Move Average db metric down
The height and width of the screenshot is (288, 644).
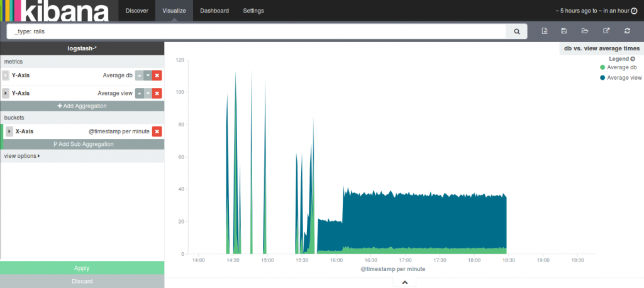[x=148, y=75]
